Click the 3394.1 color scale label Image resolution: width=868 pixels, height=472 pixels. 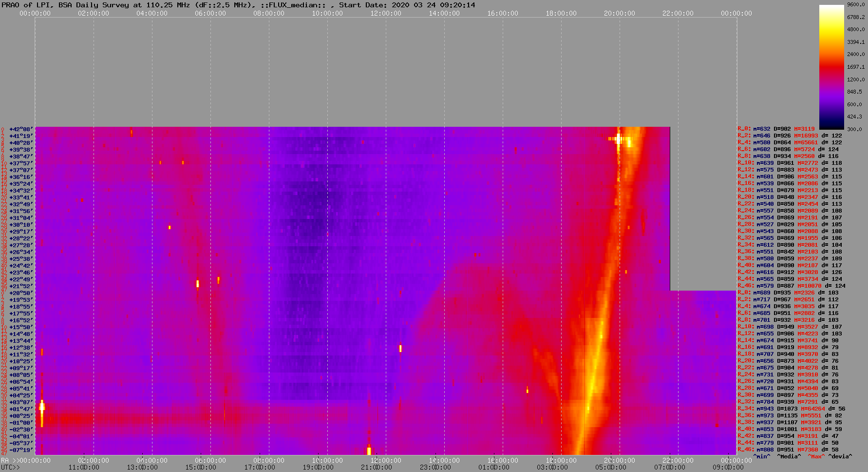coord(856,42)
